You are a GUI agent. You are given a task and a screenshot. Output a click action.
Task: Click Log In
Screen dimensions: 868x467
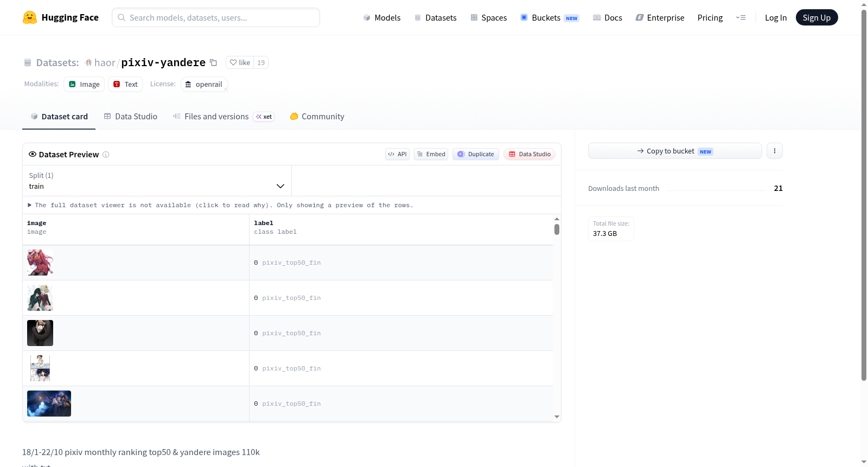[x=776, y=17]
